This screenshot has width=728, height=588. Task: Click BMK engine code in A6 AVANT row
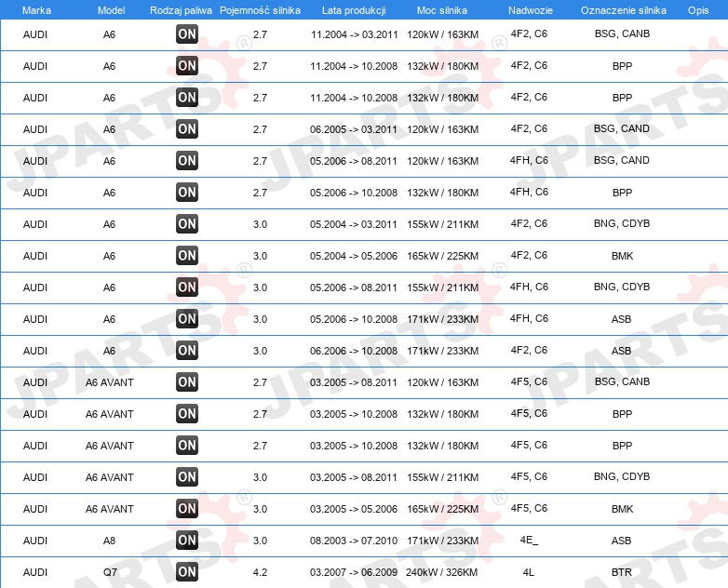pyautogui.click(x=622, y=509)
